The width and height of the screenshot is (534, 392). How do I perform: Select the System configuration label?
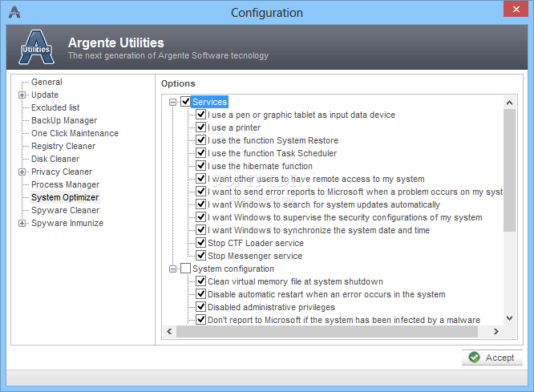(x=233, y=269)
